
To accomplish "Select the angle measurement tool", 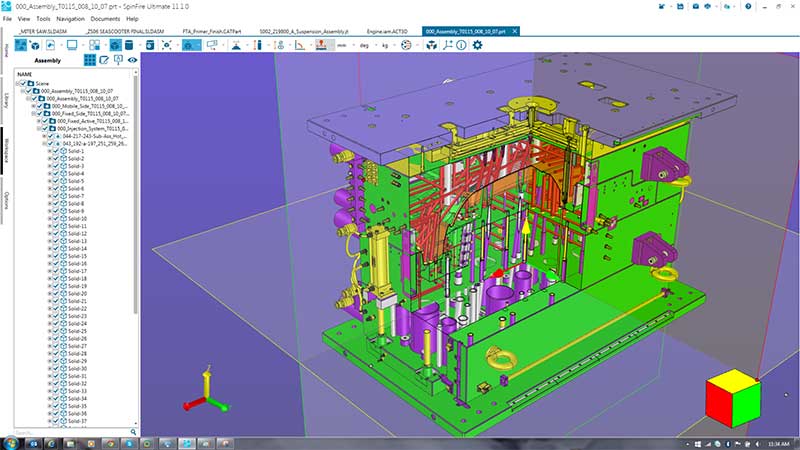I will coord(299,45).
